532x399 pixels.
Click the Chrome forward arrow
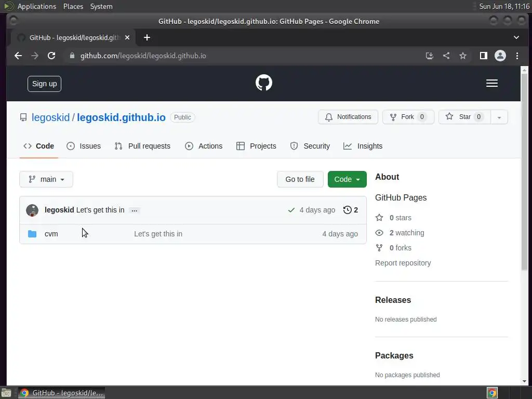point(35,56)
